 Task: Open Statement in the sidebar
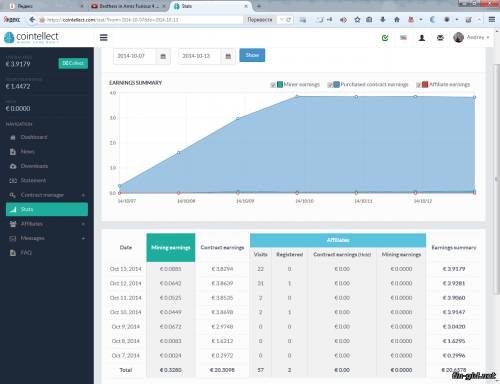click(x=33, y=180)
